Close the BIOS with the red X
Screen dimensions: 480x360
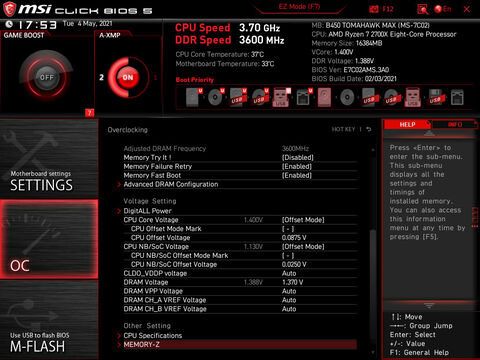point(467,9)
